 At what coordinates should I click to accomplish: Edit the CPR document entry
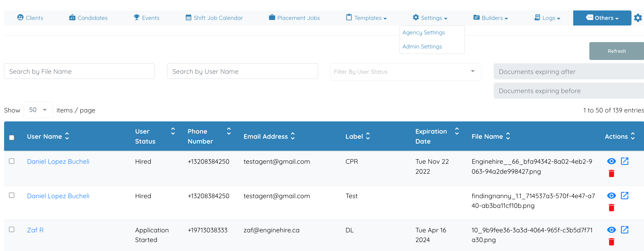pyautogui.click(x=625, y=161)
